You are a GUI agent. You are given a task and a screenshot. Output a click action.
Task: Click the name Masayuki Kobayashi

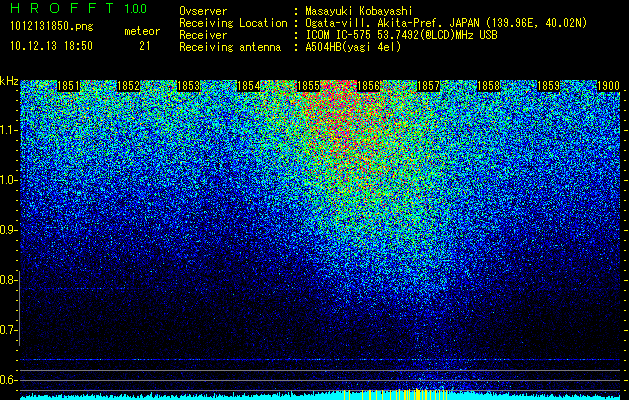coord(359,12)
